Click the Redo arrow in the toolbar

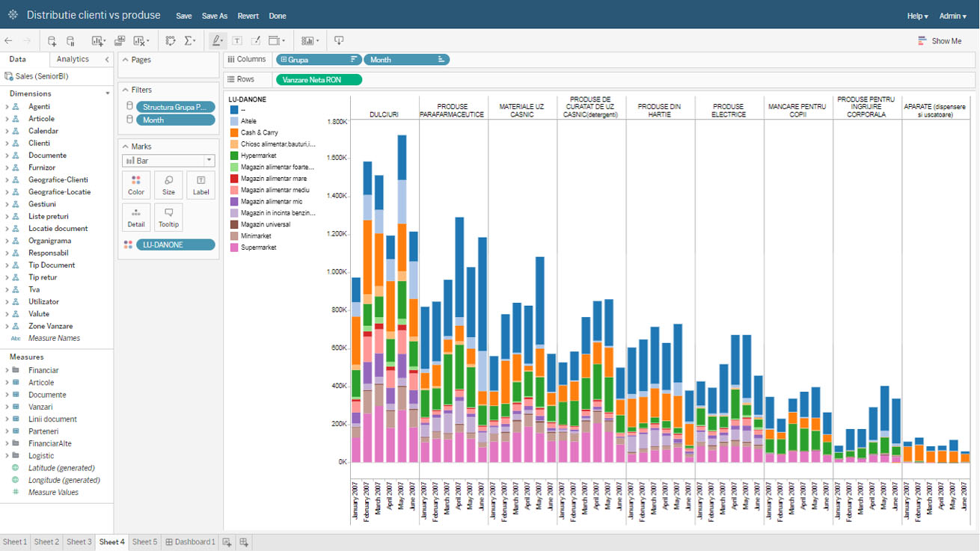tap(27, 41)
